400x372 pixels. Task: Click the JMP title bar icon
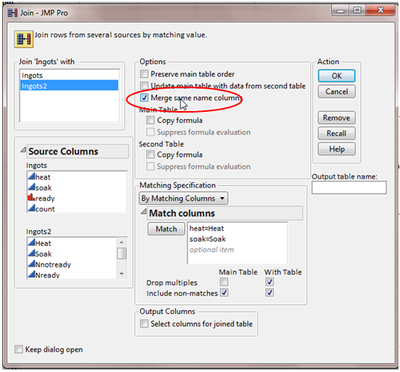[x=13, y=13]
